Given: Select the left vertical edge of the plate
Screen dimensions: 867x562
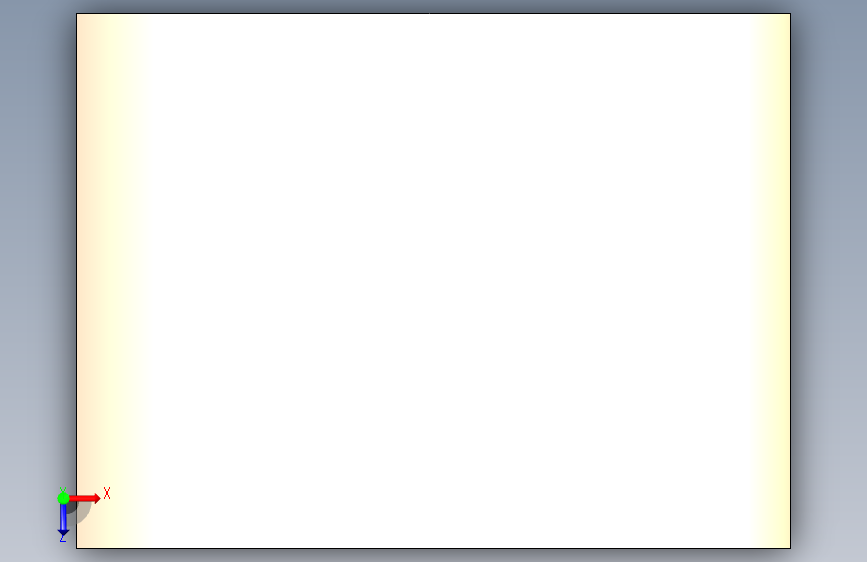Looking at the screenshot, I should coord(76,249).
